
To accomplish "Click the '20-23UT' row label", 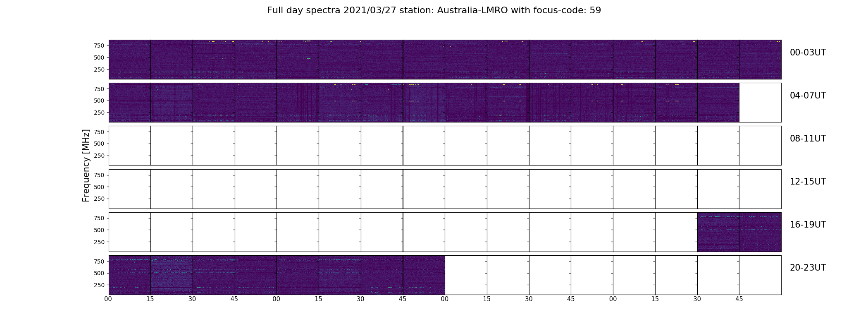I will (808, 268).
